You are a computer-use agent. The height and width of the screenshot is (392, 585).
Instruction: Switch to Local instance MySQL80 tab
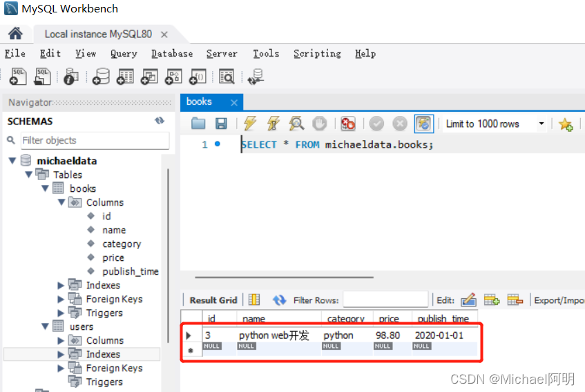[98, 35]
